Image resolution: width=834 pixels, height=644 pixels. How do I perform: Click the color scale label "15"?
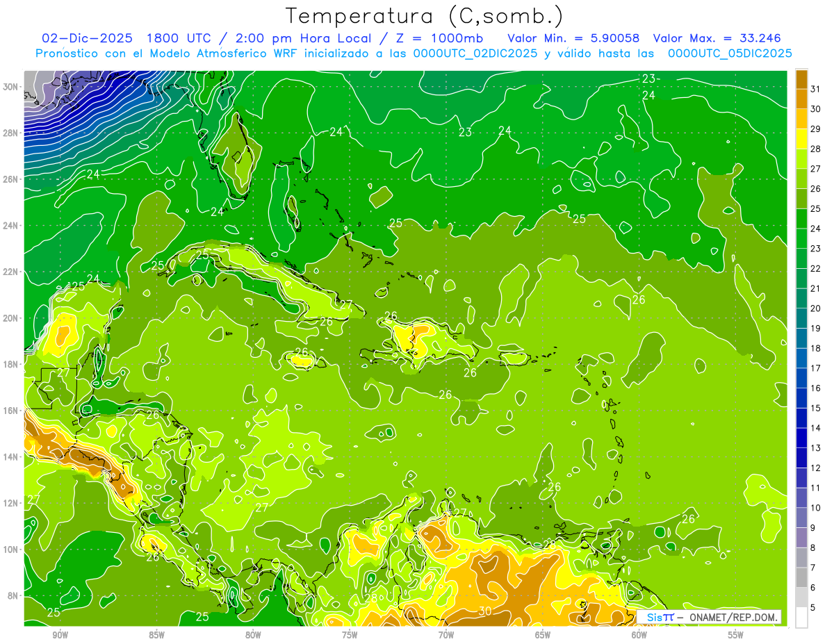coord(815,408)
